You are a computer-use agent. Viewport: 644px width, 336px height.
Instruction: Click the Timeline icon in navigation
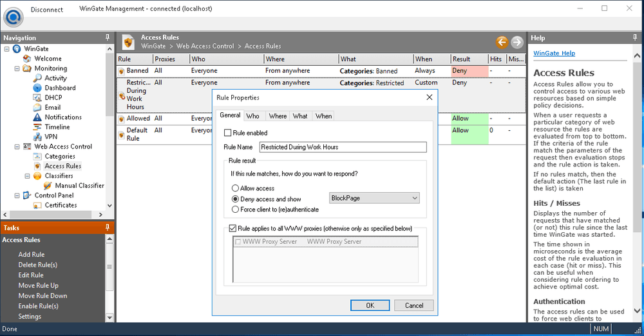[37, 127]
